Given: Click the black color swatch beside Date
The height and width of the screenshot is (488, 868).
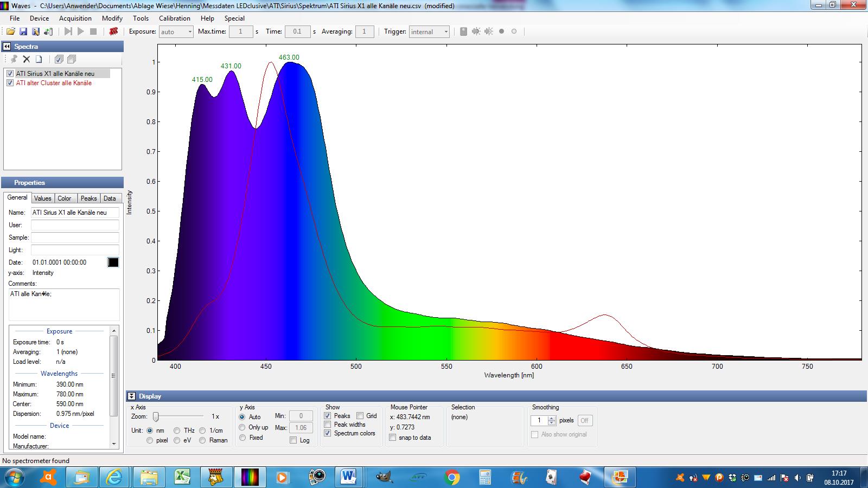Looking at the screenshot, I should click(x=113, y=262).
